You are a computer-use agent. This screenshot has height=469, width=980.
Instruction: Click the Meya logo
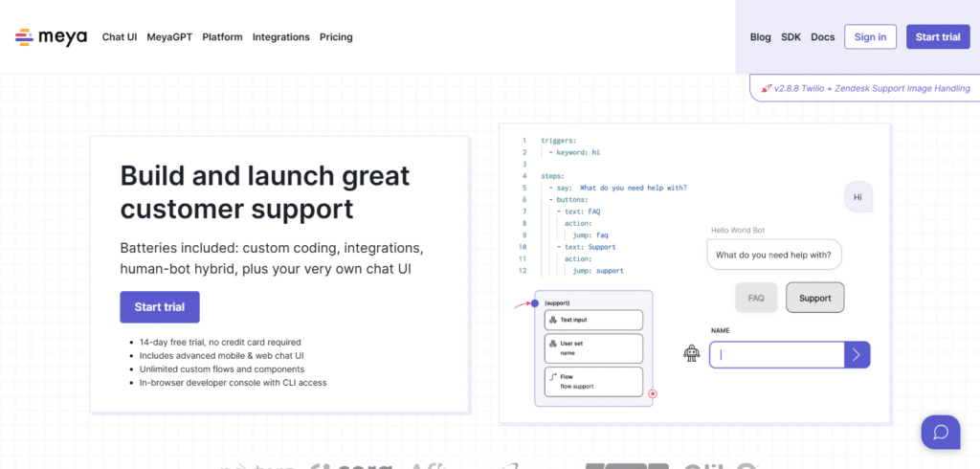(52, 37)
